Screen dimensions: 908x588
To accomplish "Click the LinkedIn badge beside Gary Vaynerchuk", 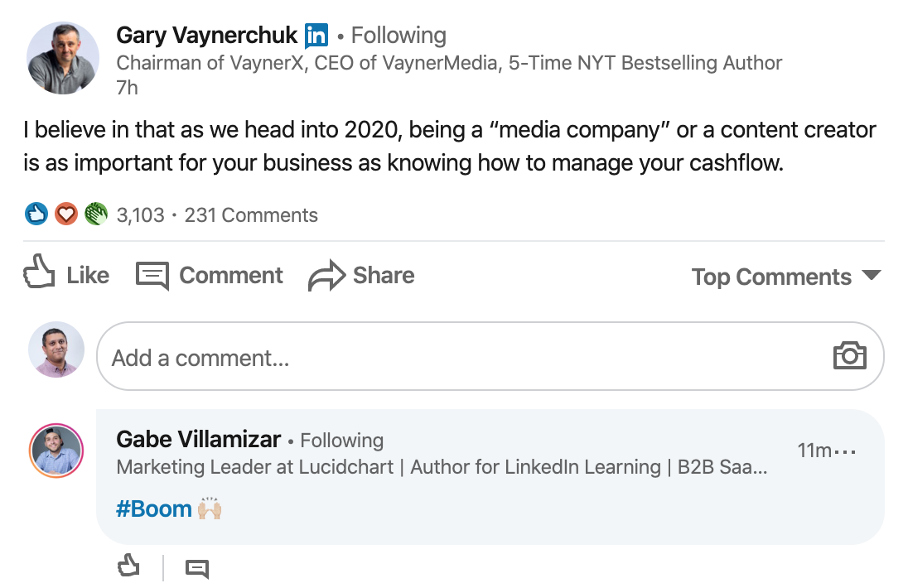I will pos(316,36).
